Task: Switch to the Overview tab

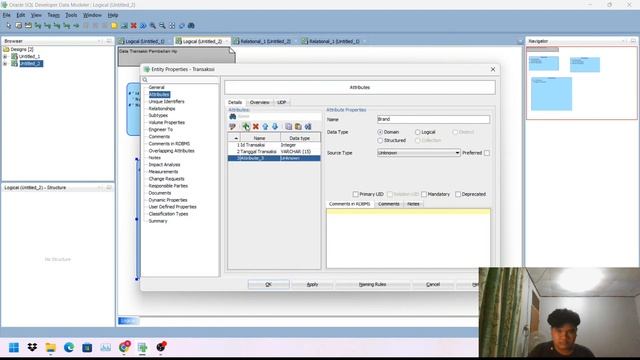Action: (260, 102)
